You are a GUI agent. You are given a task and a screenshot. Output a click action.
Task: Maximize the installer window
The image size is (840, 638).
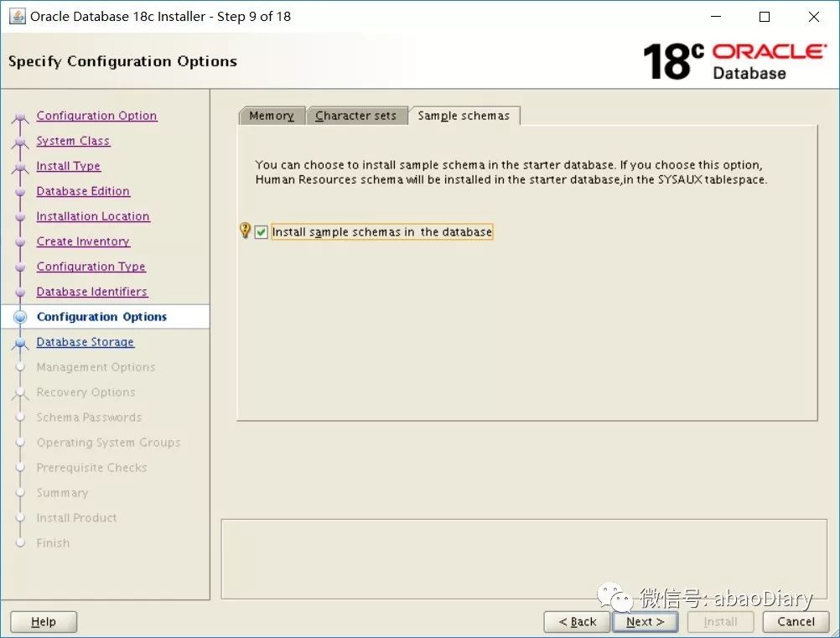(x=765, y=17)
